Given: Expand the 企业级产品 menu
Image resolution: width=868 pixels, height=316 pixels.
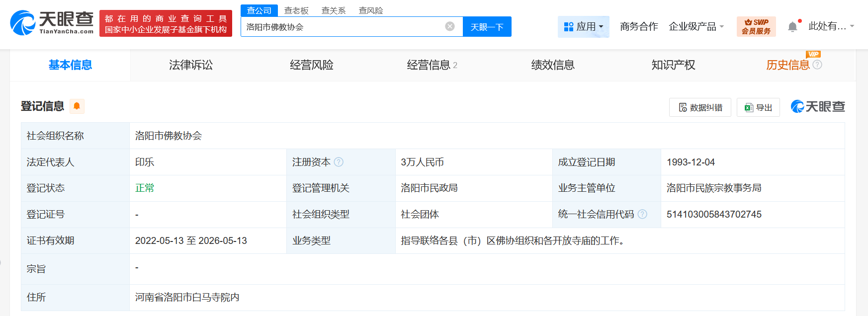Looking at the screenshot, I should (x=696, y=26).
